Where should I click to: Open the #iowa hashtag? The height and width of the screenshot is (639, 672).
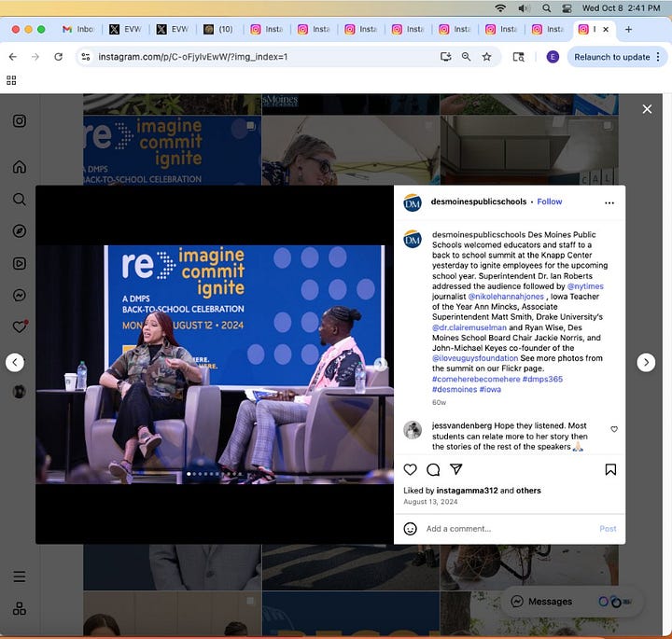490,389
